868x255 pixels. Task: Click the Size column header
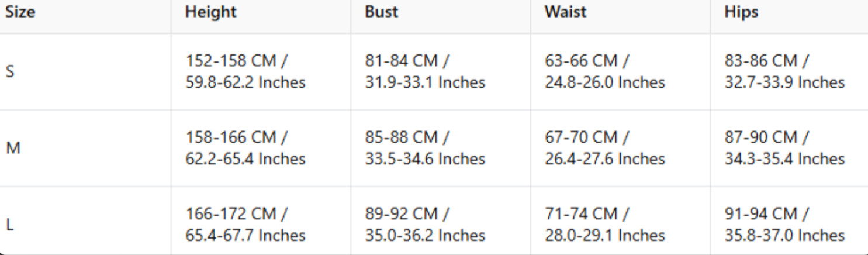point(20,12)
